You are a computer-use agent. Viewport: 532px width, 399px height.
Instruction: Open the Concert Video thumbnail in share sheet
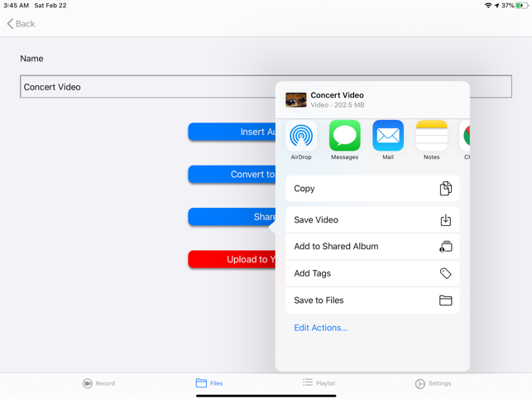tap(296, 100)
